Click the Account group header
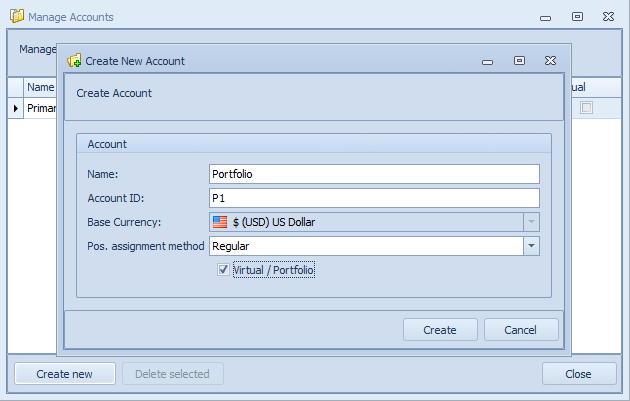 pos(314,144)
